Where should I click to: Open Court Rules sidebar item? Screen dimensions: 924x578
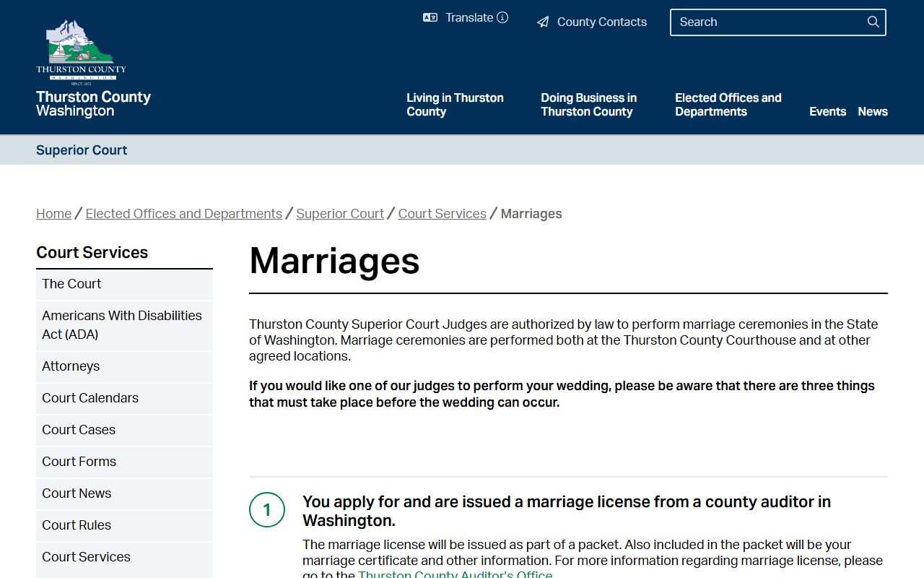click(124, 525)
